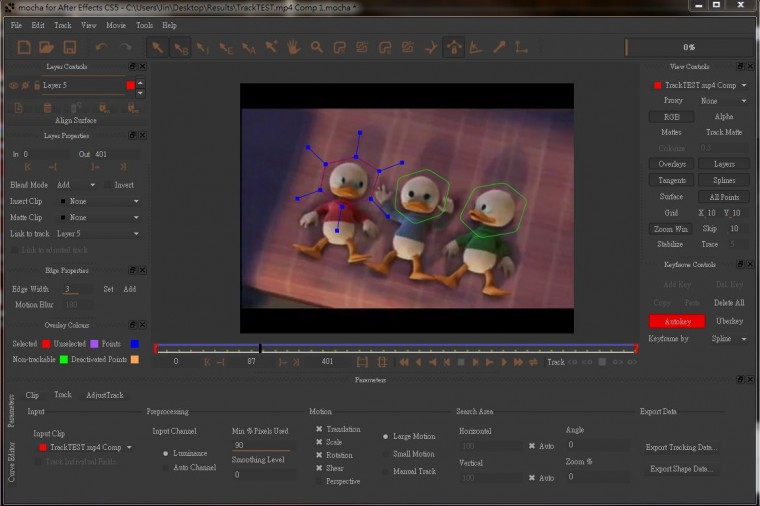Click the red Autokey button
The image size is (760, 506).
[676, 321]
